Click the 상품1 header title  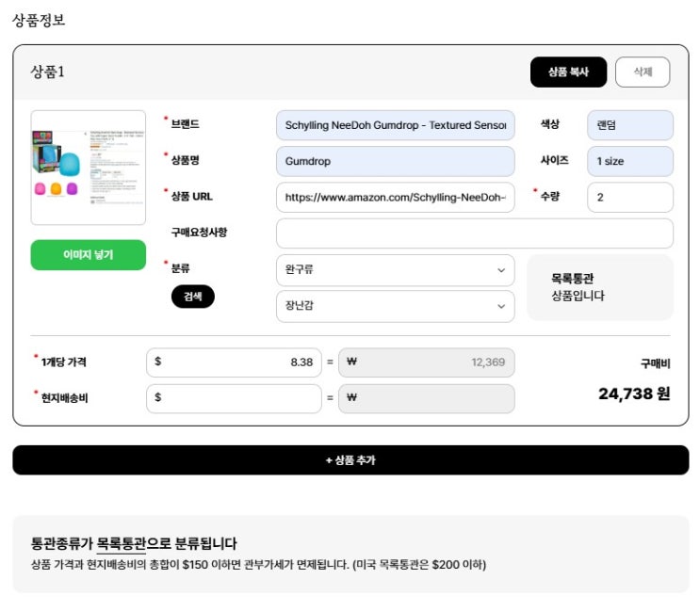(47, 72)
